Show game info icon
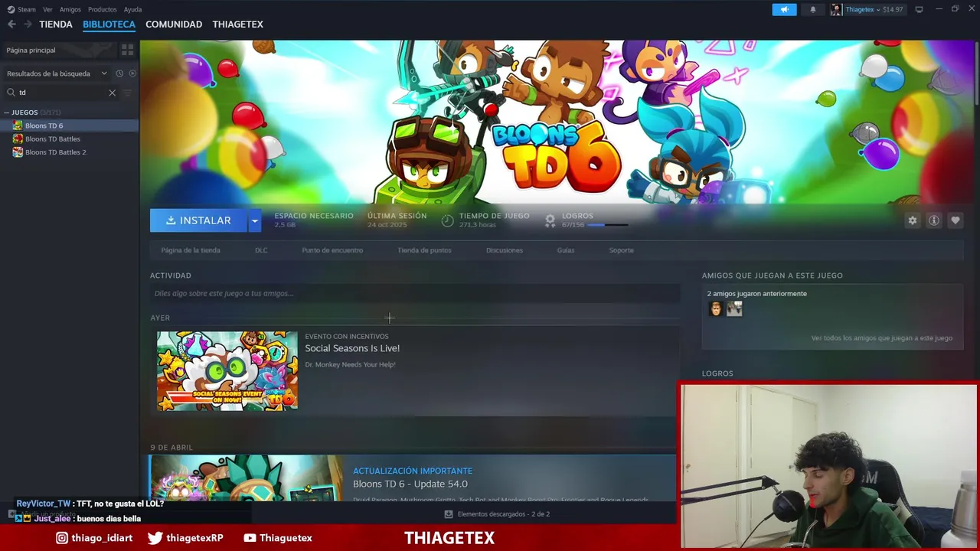The image size is (980, 551). 933,220
